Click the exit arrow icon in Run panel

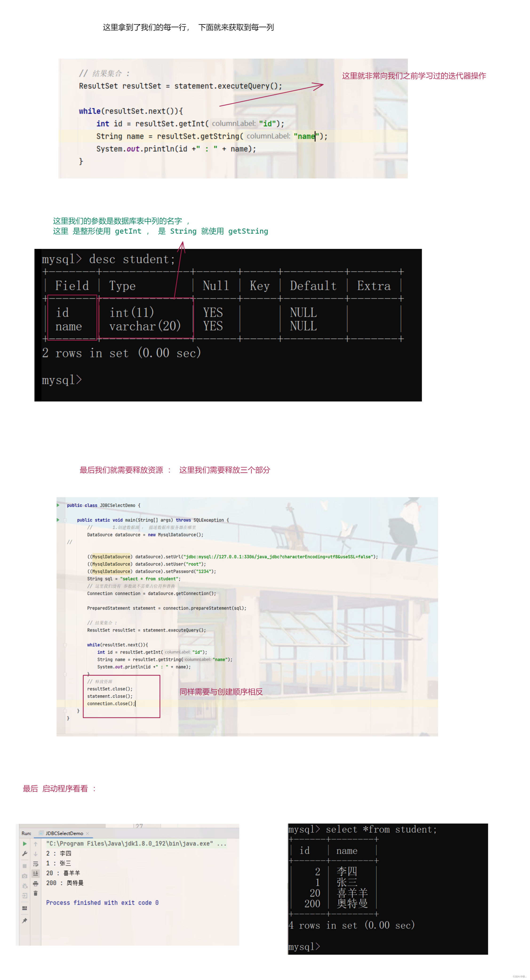[25, 896]
